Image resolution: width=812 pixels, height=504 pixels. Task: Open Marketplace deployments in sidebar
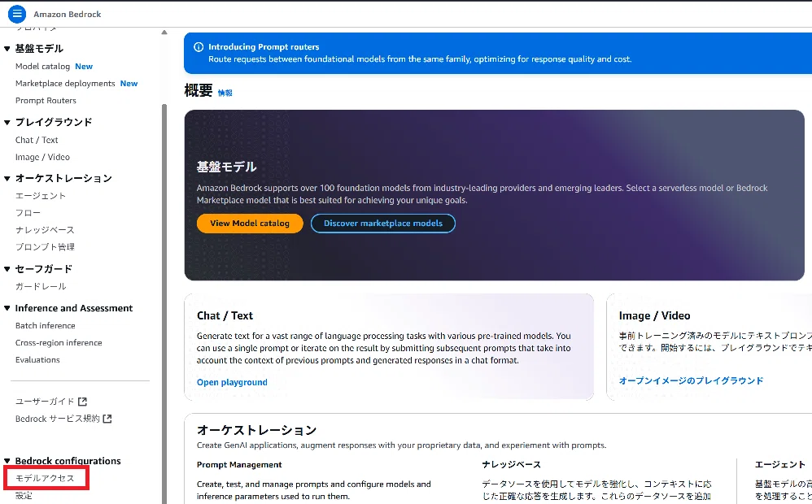coord(65,83)
